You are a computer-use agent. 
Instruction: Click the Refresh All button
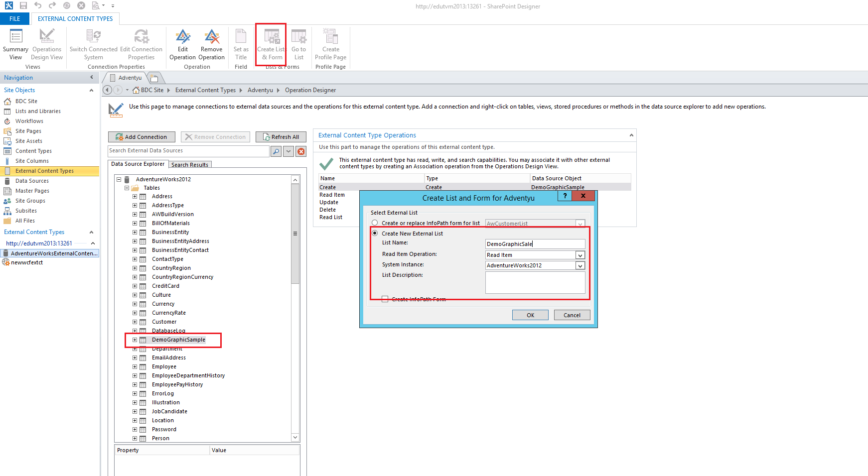(281, 136)
